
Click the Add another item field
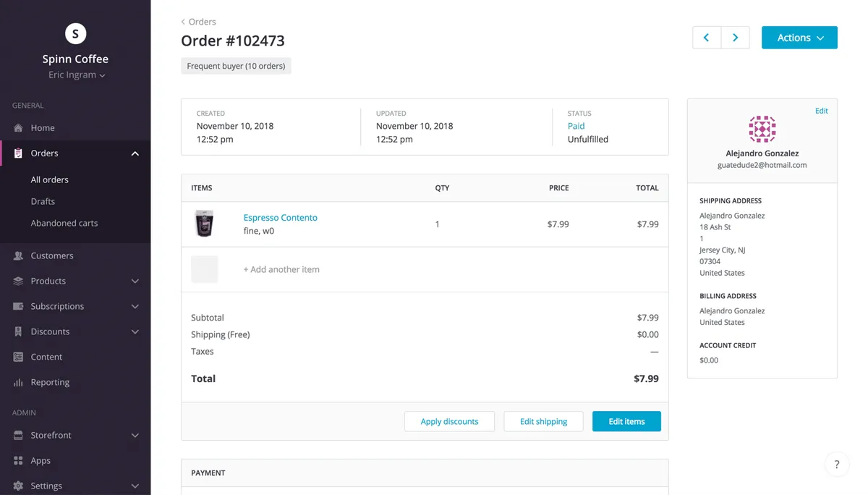281,269
